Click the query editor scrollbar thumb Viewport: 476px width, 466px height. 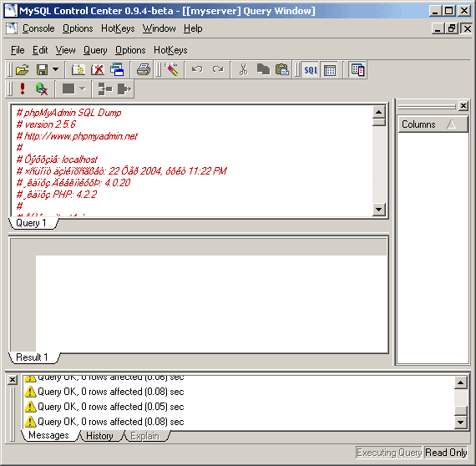379,122
